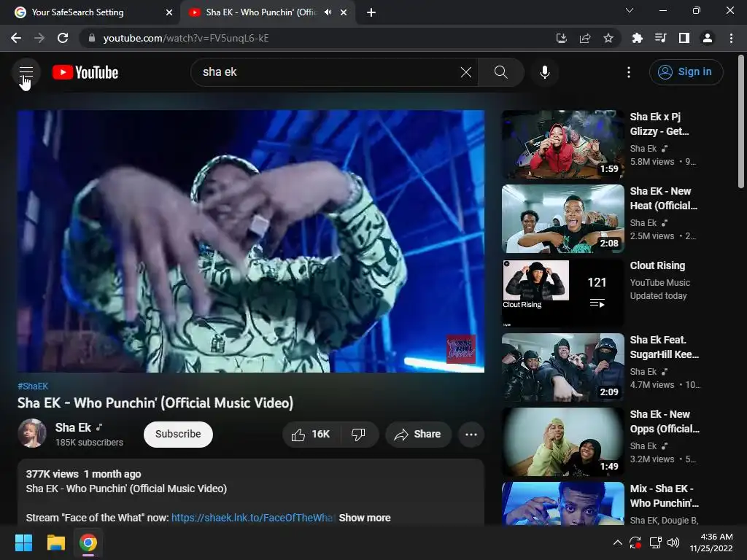This screenshot has width=747, height=560.
Task: Click the channel watermark in video corner
Action: click(x=460, y=349)
